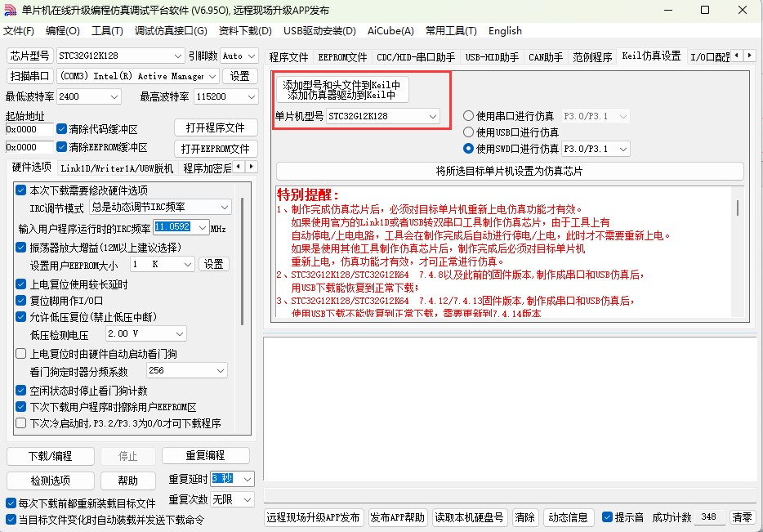The image size is (763, 532).
Task: Select 使用串口进行仿真 radio button
Action: [468, 116]
